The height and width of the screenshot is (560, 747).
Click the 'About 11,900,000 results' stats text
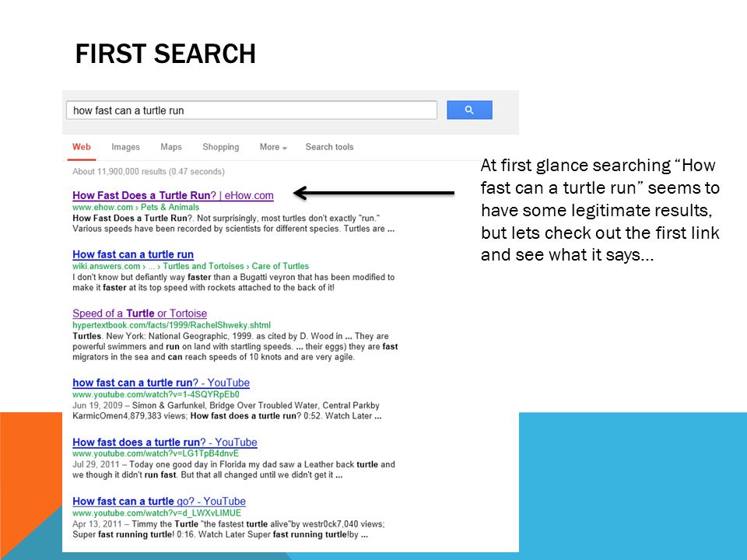click(x=148, y=171)
